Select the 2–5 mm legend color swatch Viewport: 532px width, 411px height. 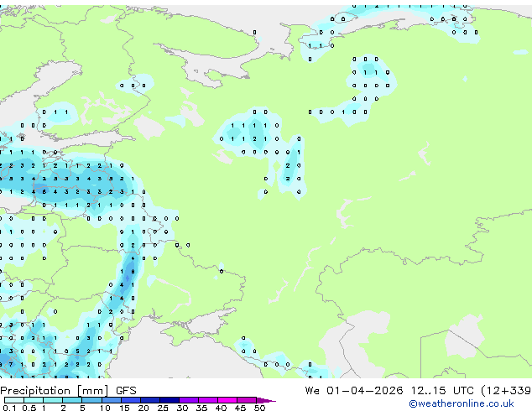coord(72,400)
